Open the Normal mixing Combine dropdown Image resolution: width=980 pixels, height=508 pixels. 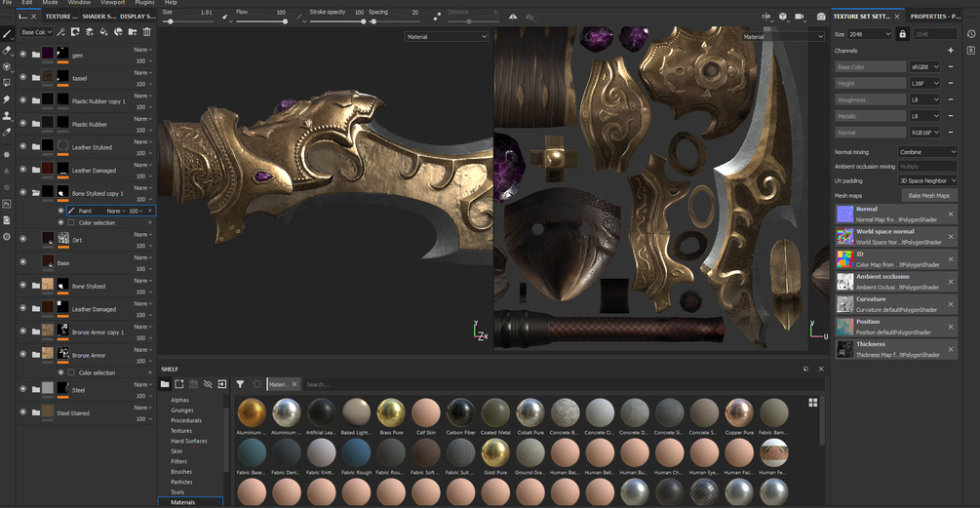pyautogui.click(x=927, y=152)
